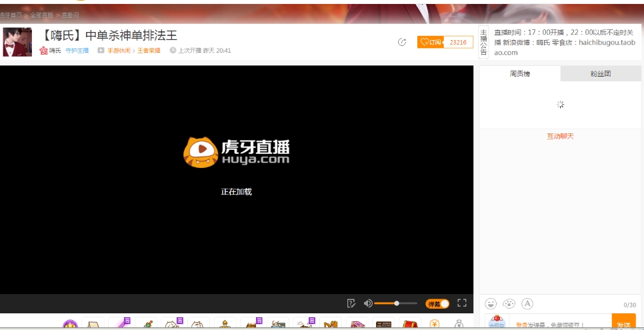The width and height of the screenshot is (644, 330).
Task: Open 全部直播 in the breadcrumb
Action: point(41,15)
